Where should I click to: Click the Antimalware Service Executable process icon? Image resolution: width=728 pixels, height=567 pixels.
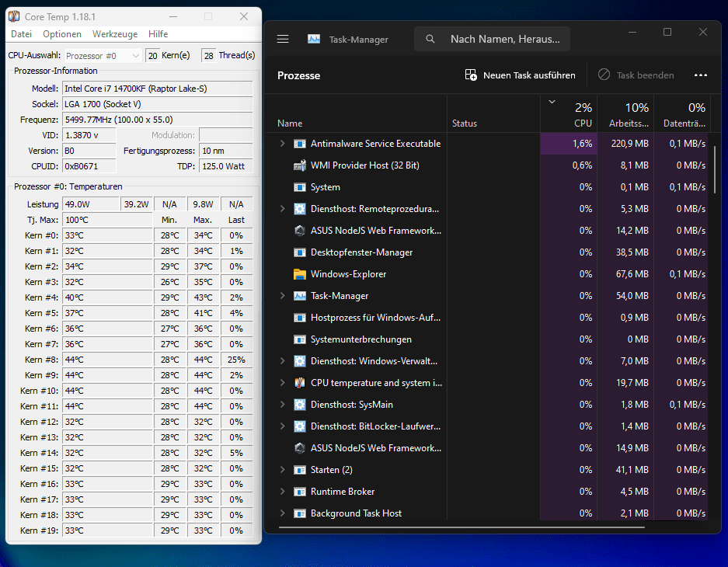[x=300, y=144]
